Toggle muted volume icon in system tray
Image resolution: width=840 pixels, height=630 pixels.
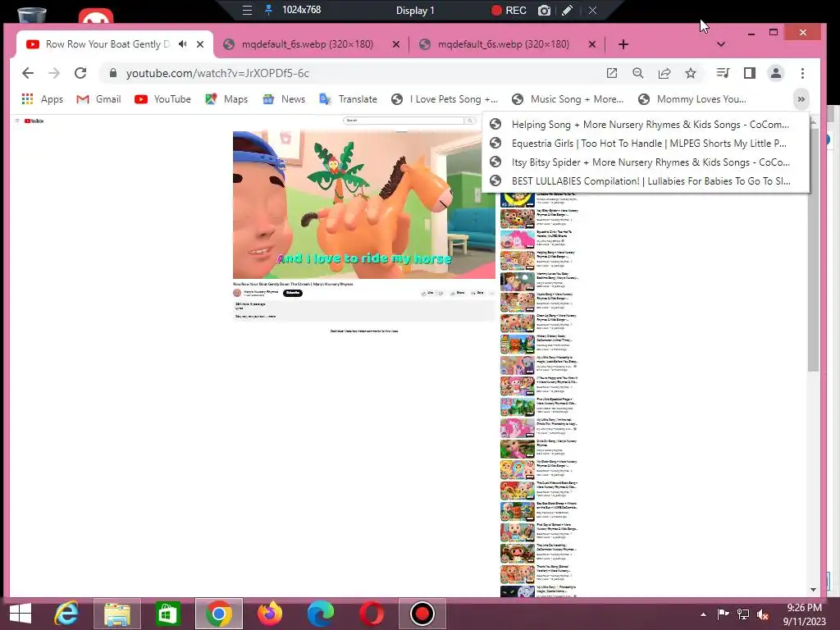763,614
